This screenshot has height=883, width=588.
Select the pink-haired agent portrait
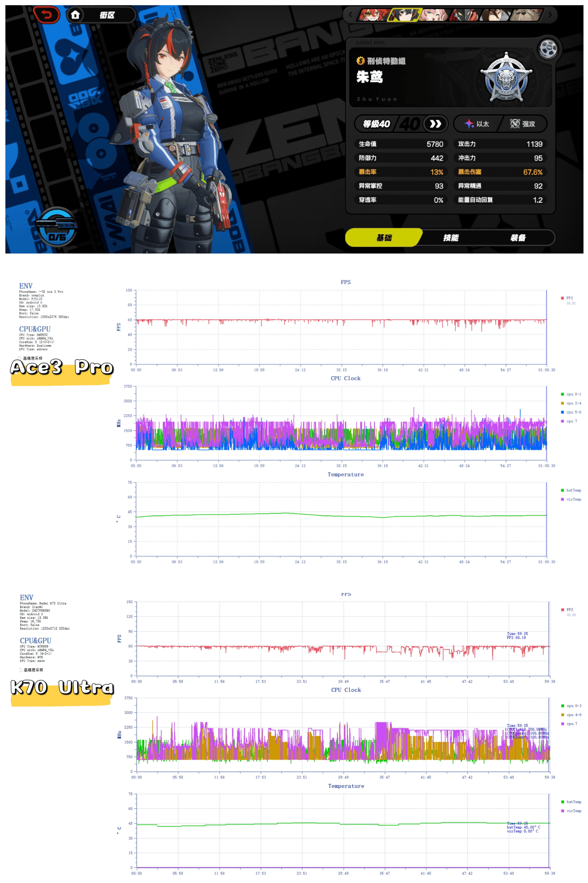point(434,15)
